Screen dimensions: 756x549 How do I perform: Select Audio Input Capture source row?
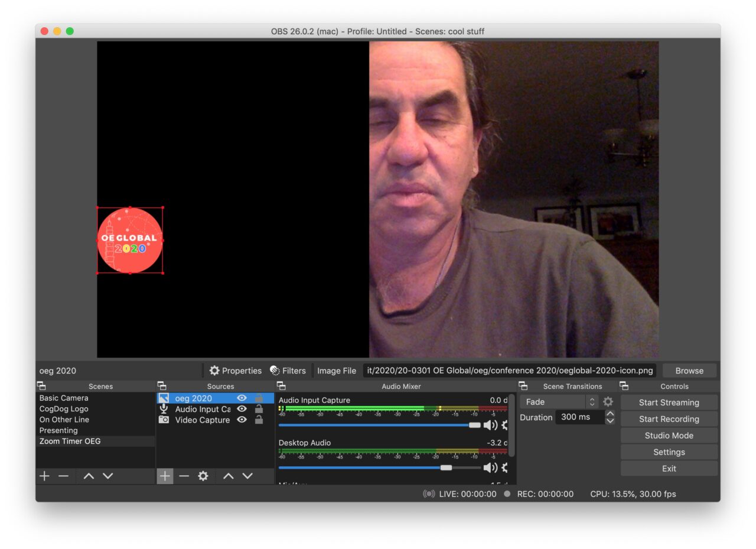click(x=216, y=409)
